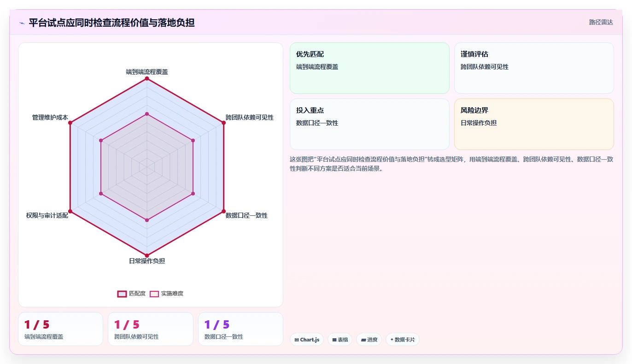
Task: Toggle the 匹配度 legend item
Action: click(x=131, y=294)
